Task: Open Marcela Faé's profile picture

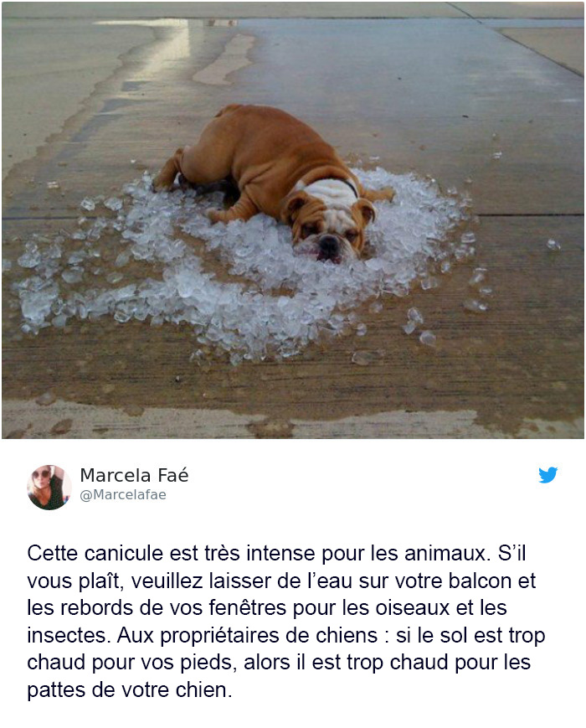Action: (49, 488)
